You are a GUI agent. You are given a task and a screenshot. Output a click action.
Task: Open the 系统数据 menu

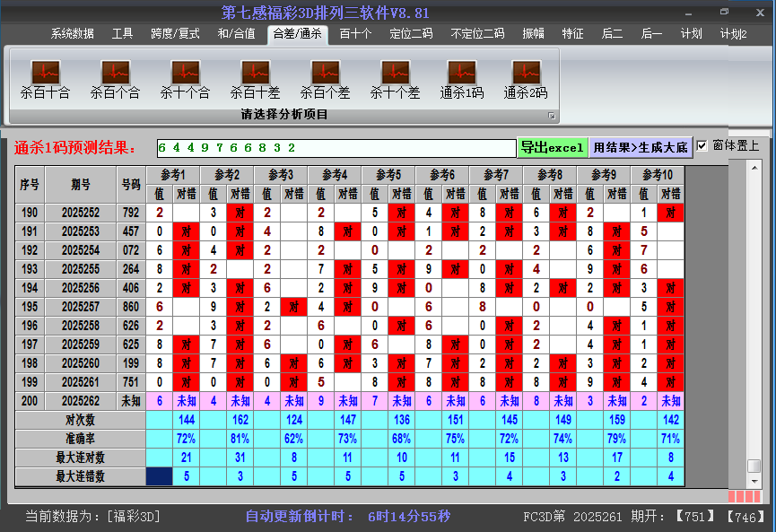pos(72,34)
